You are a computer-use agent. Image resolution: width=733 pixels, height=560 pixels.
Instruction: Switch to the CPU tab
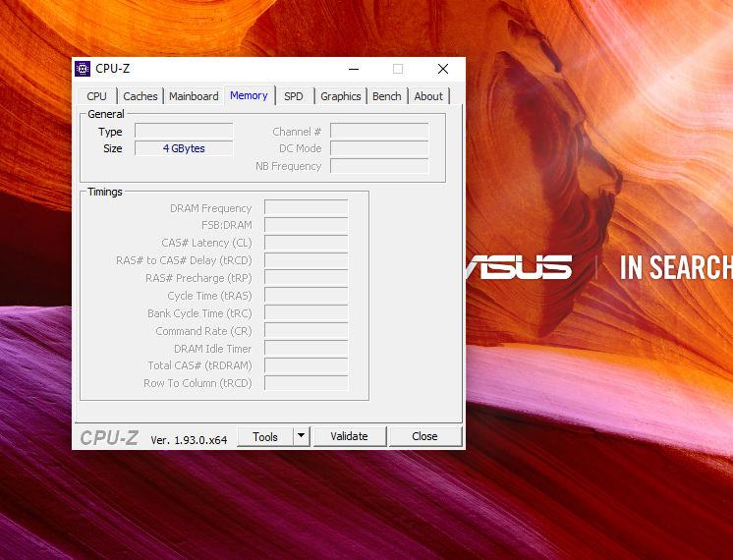click(96, 96)
